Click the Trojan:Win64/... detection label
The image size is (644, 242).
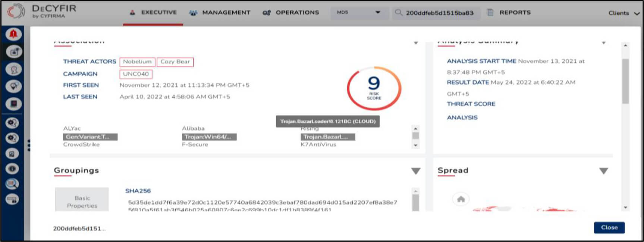click(x=209, y=137)
